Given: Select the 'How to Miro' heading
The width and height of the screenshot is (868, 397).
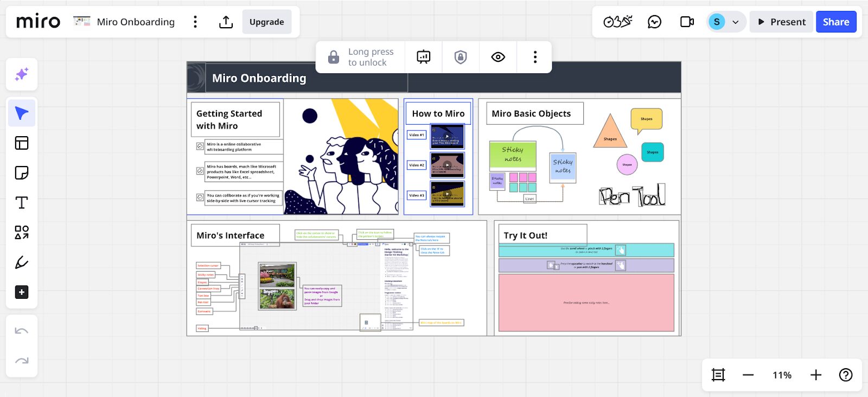Looking at the screenshot, I should pyautogui.click(x=438, y=113).
